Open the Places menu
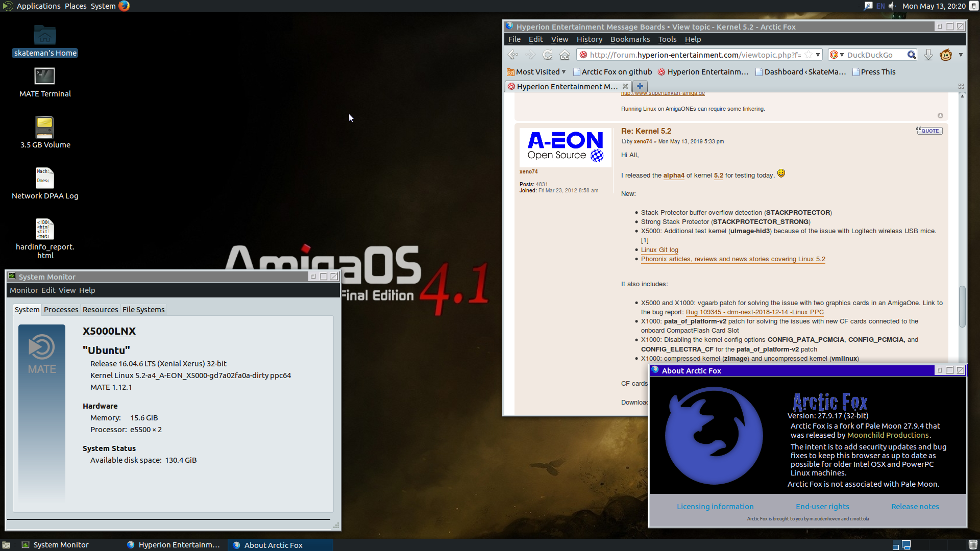Viewport: 980px width, 551px height. (x=76, y=6)
